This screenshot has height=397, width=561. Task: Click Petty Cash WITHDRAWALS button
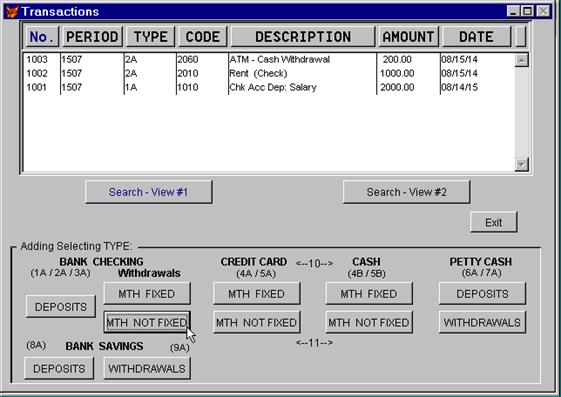(x=482, y=322)
